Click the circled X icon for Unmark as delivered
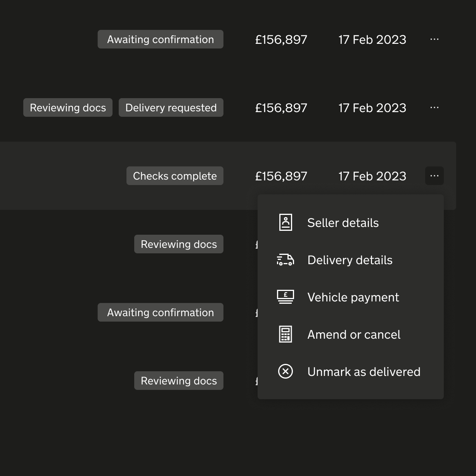 click(x=286, y=371)
